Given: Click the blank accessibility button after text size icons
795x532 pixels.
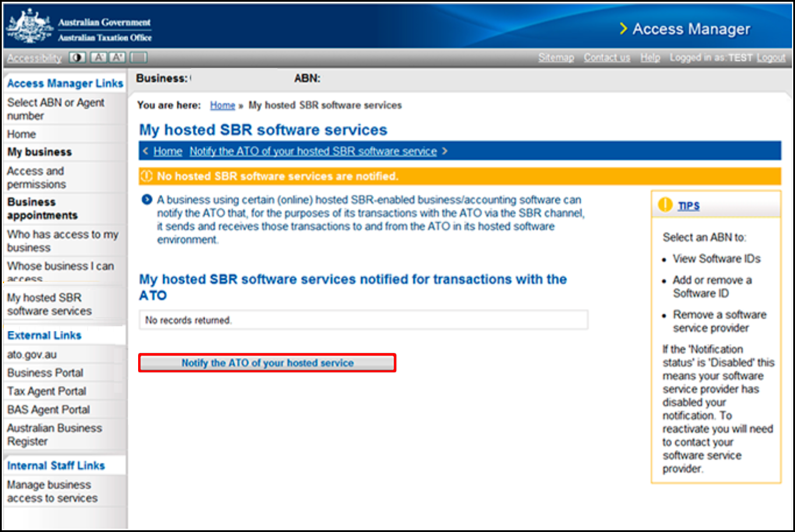Looking at the screenshot, I should point(139,58).
